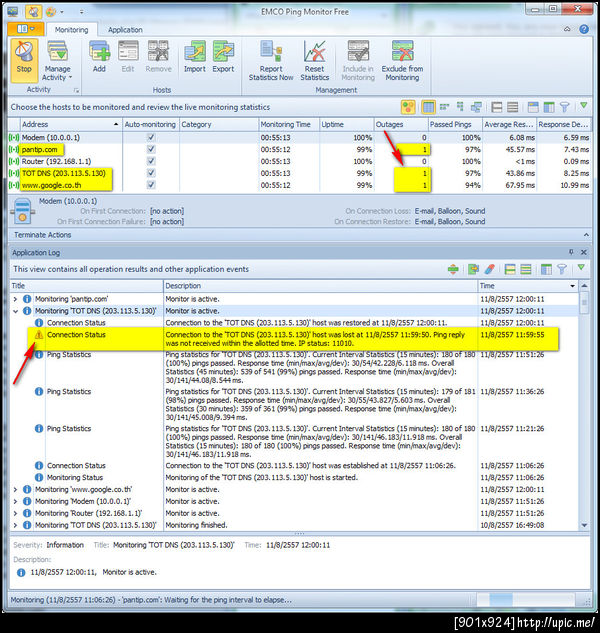Collapse the ribbon with the up arrow
600x633 pixels.
pos(568,29)
